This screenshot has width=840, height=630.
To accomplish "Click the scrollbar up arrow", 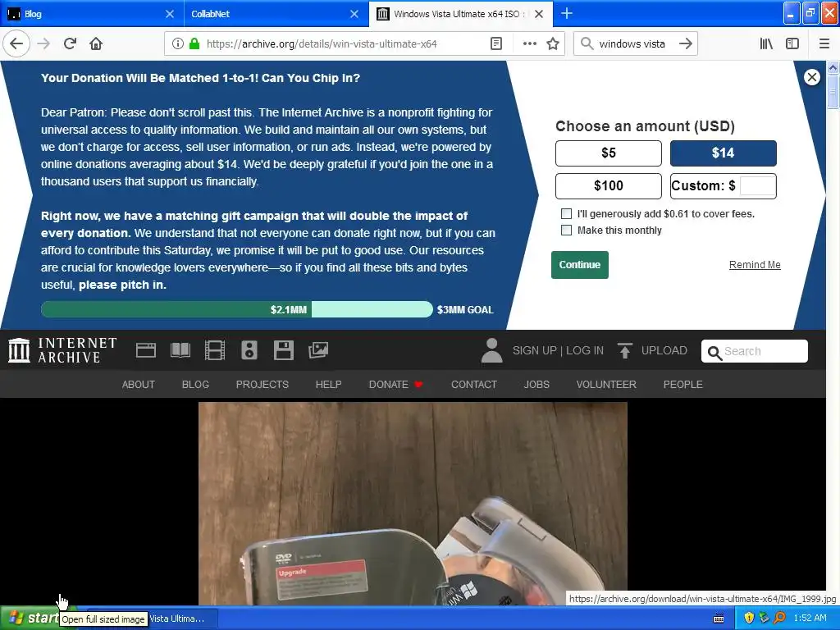I will click(x=833, y=67).
